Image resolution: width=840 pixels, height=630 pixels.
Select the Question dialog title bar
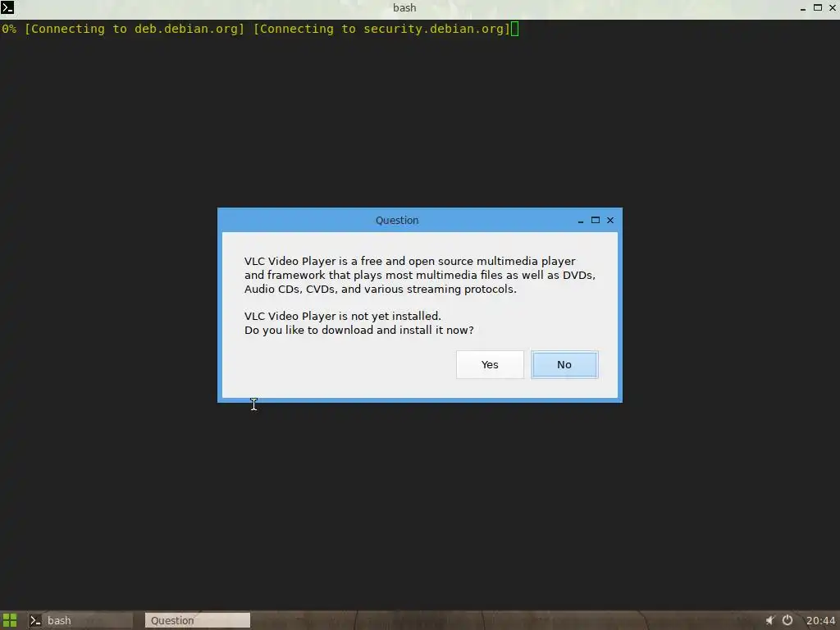tap(397, 220)
